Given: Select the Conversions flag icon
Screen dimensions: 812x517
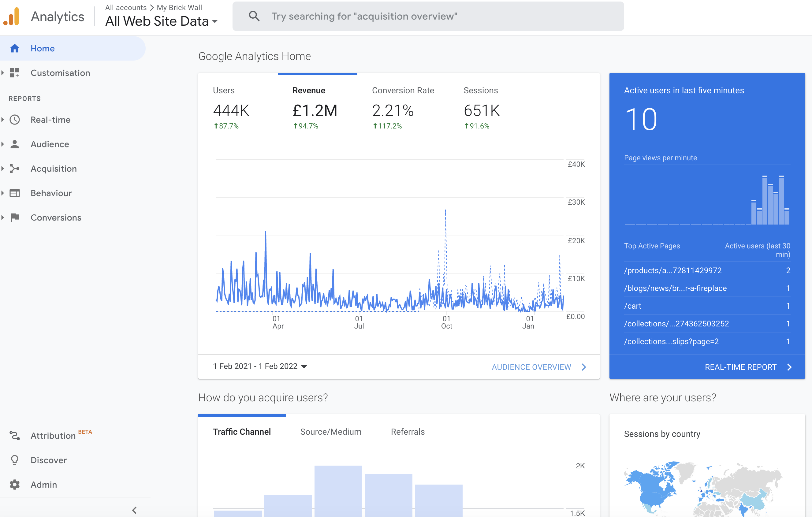Looking at the screenshot, I should pyautogui.click(x=15, y=218).
